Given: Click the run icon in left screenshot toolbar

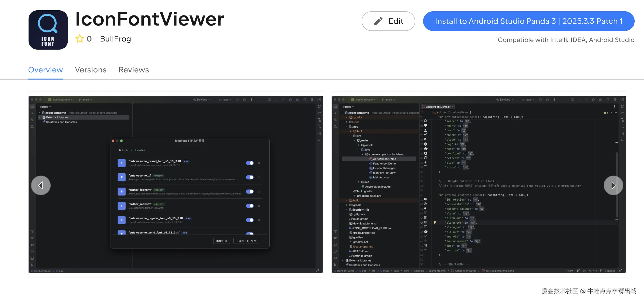Looking at the screenshot, I should tap(237, 100).
